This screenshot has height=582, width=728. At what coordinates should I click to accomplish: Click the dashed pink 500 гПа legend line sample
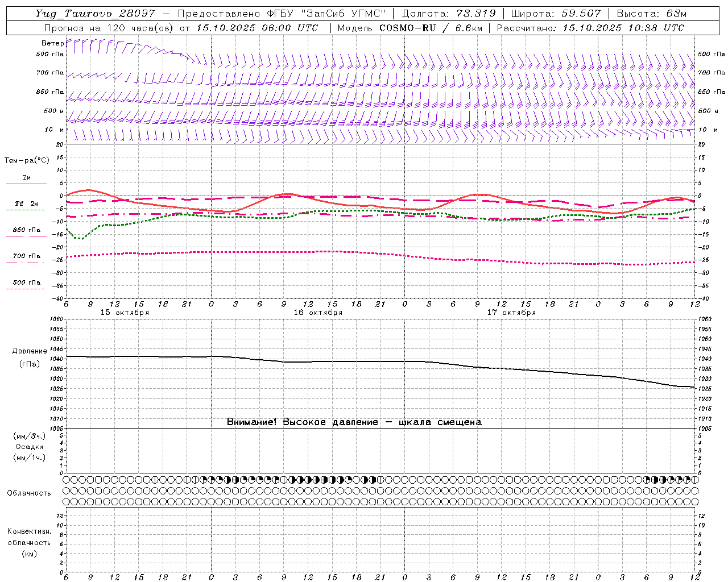tap(25, 289)
